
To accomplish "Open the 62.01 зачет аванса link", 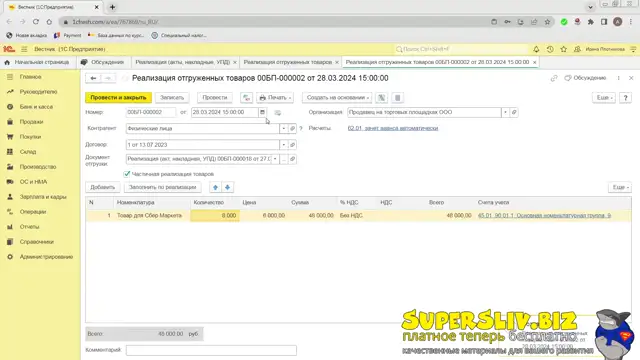I will (x=393, y=128).
